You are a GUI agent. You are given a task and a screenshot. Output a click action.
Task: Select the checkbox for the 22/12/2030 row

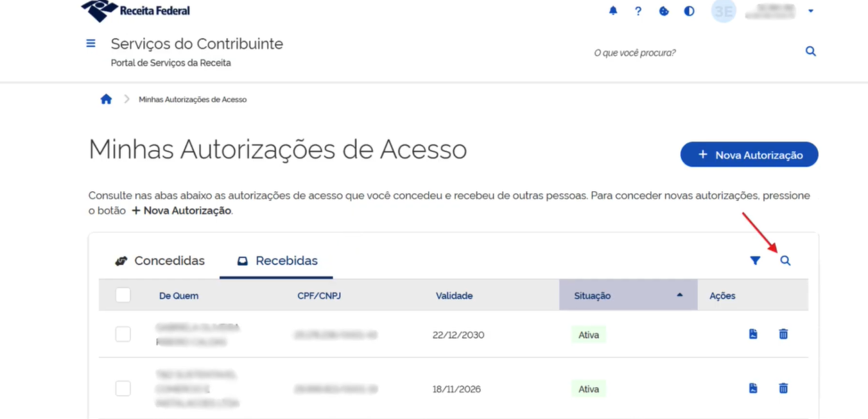(x=123, y=334)
